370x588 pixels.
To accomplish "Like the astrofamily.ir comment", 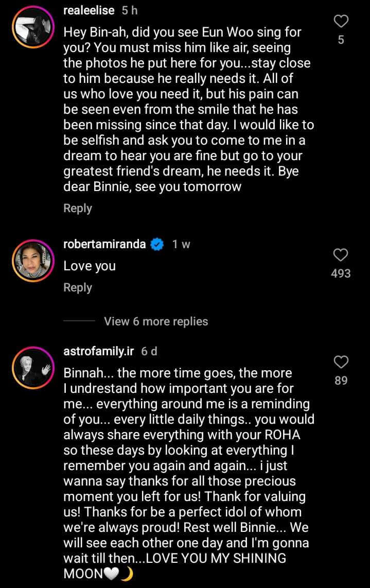I will click(x=341, y=362).
